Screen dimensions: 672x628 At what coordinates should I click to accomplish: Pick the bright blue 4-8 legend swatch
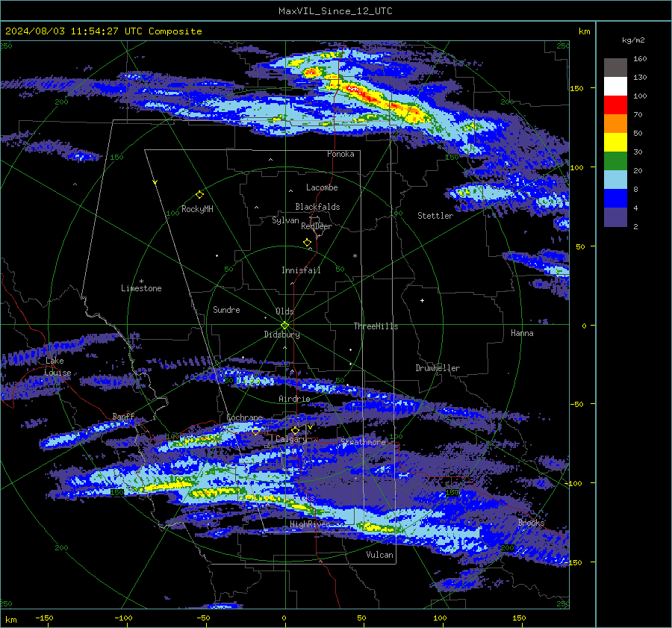point(615,198)
